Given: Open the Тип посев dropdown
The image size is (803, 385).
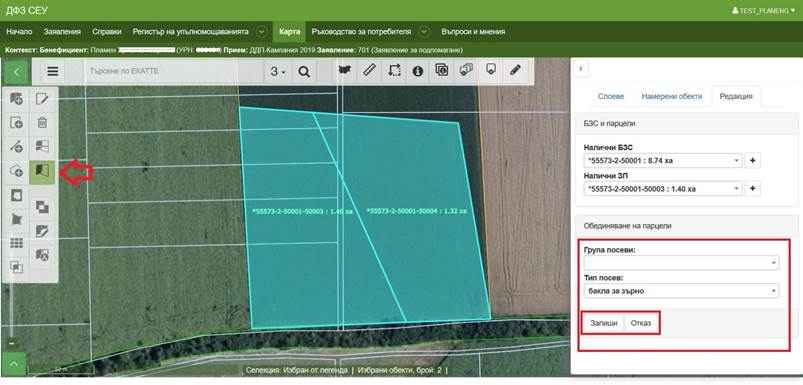Looking at the screenshot, I should 681,291.
